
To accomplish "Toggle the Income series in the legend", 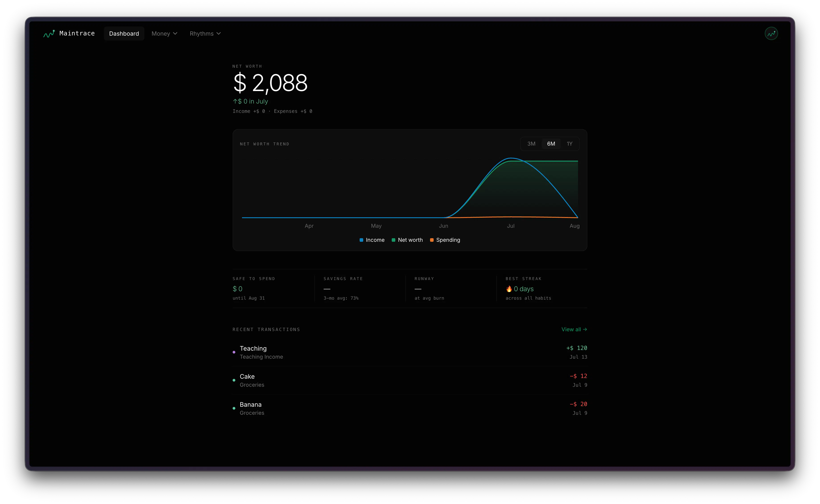I will pyautogui.click(x=372, y=240).
